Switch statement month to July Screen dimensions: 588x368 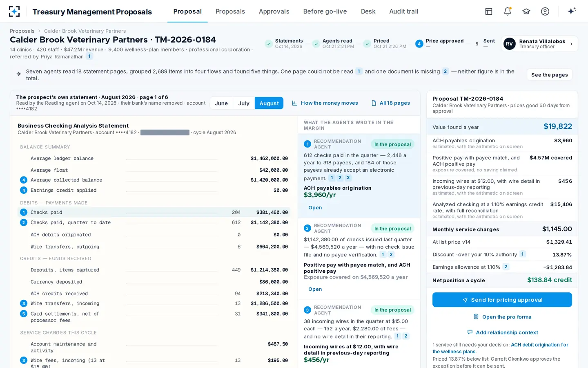(x=244, y=103)
